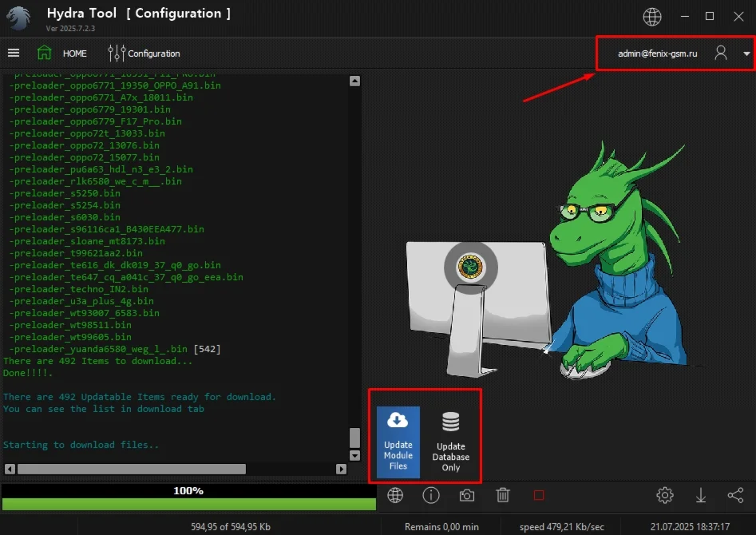Open the HOME tab
The image size is (756, 535).
[x=75, y=53]
